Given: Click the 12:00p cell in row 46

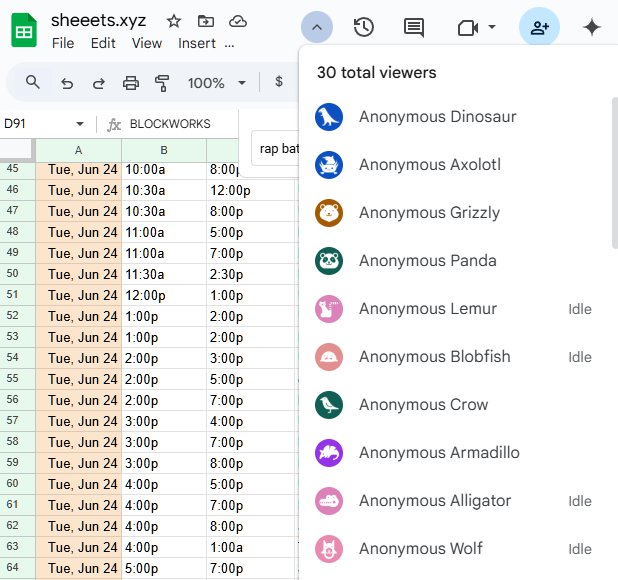Looking at the screenshot, I should click(251, 190).
